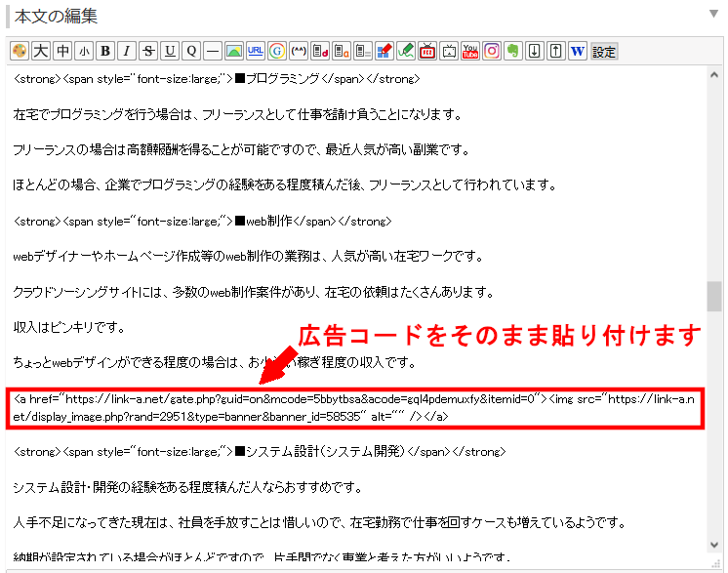The height and width of the screenshot is (573, 728).
Task: Toggle italic formatting (I)
Action: pos(127,51)
